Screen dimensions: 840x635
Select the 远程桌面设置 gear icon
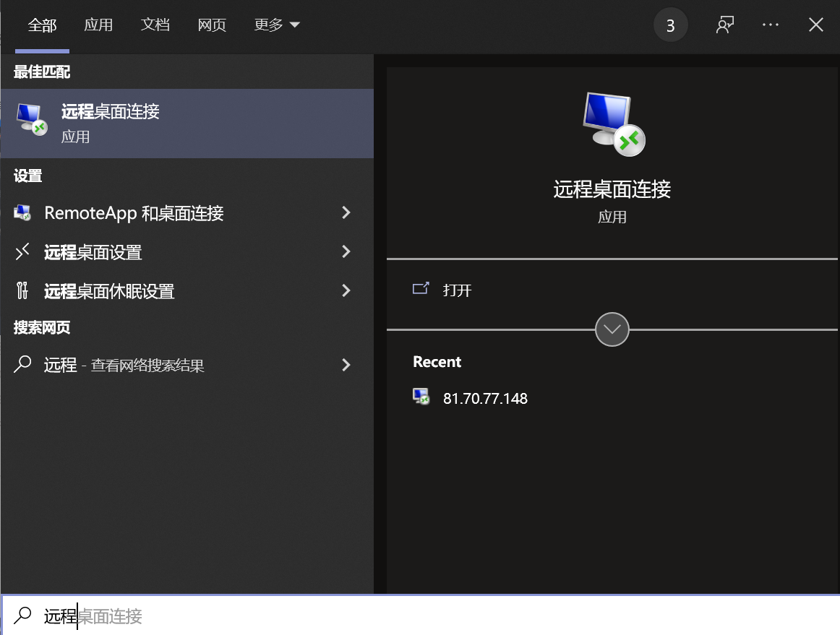point(20,251)
